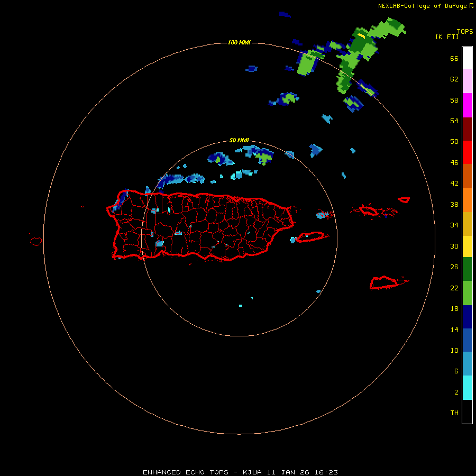Click the medium blue 14 kft swatch
Viewport: 476px width, 476px height.
(467, 340)
